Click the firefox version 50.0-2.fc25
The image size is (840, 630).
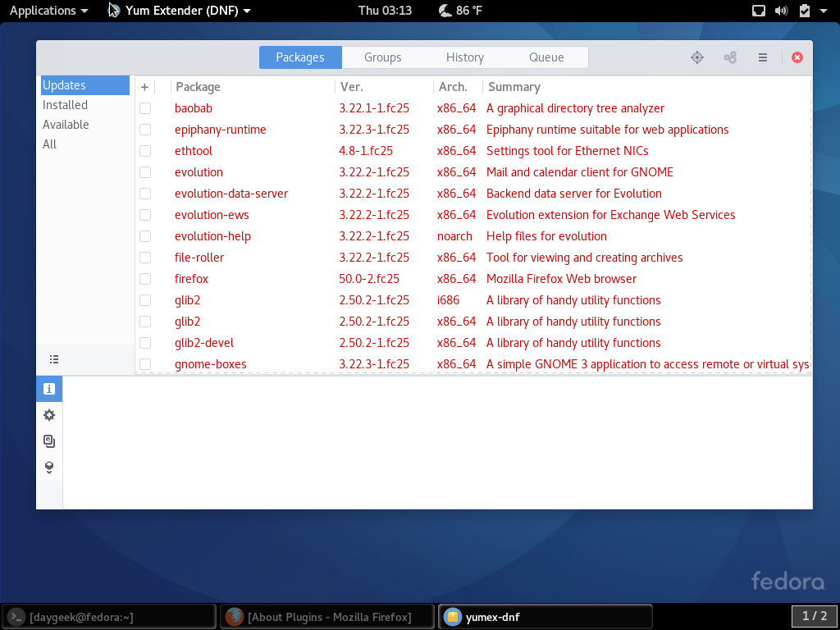click(x=369, y=279)
